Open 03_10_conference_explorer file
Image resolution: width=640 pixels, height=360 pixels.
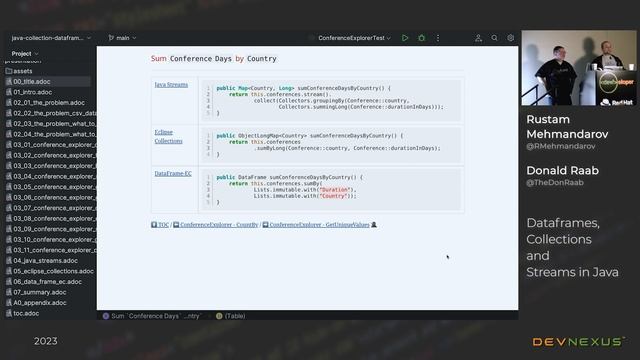coord(51,240)
